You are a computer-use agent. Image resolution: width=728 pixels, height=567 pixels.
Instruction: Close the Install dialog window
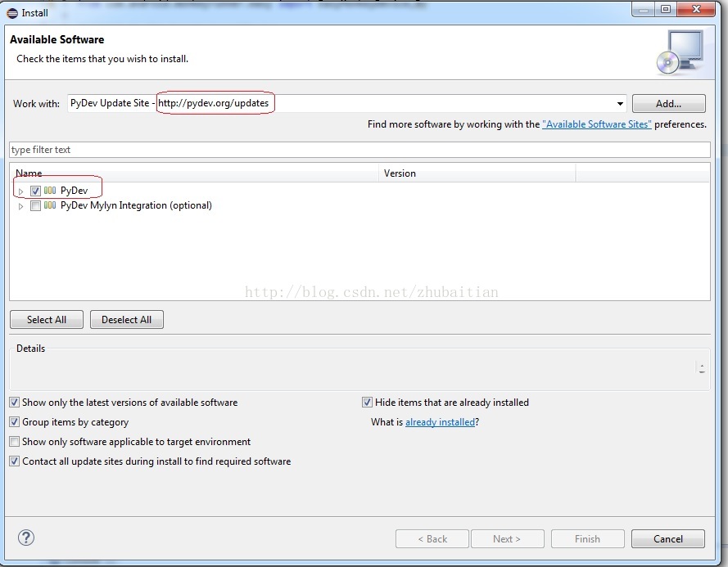(x=696, y=9)
